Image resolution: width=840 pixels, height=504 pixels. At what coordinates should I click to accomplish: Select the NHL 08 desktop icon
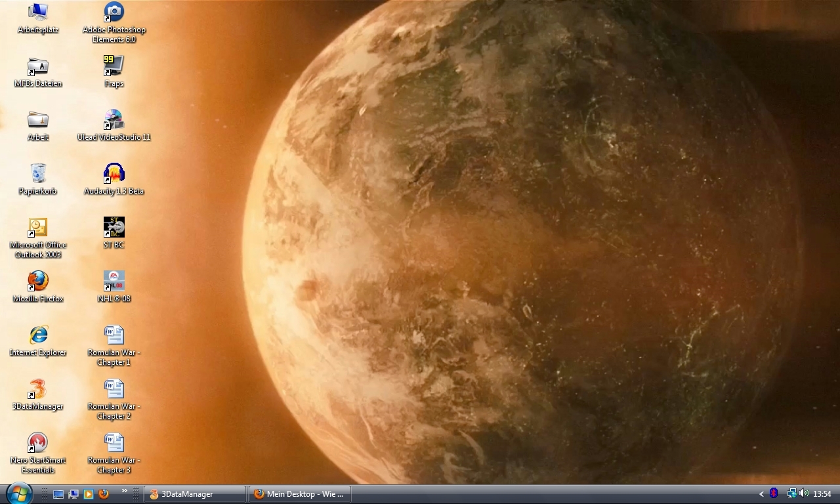(114, 282)
